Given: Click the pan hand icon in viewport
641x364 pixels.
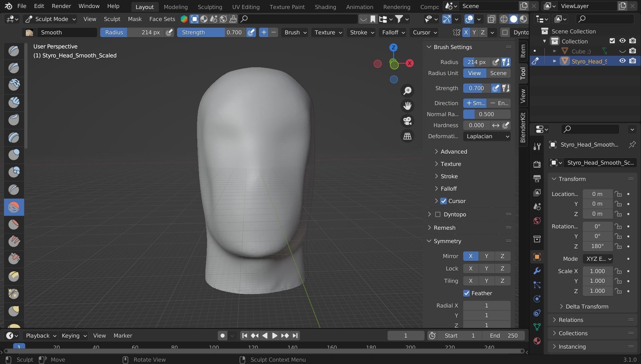Looking at the screenshot, I should tap(407, 106).
